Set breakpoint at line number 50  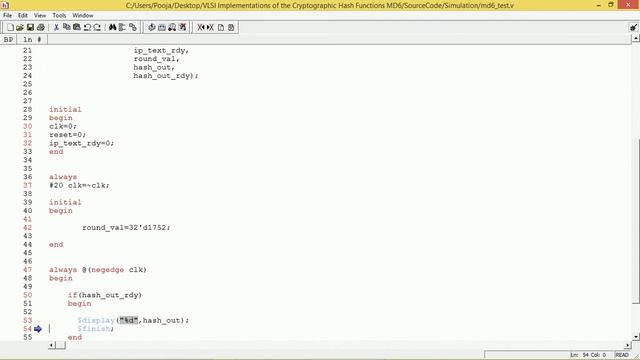click(27, 295)
